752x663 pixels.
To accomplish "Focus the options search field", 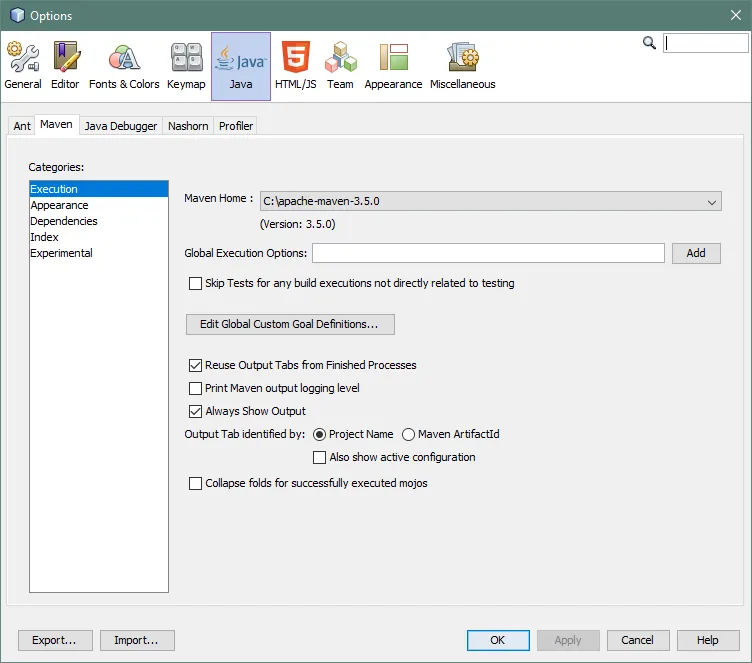I will (x=705, y=43).
